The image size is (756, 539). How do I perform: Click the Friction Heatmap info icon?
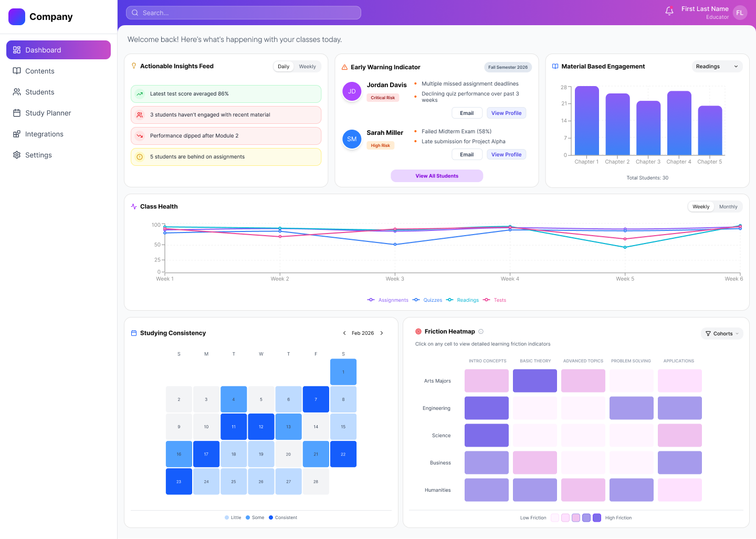click(481, 332)
